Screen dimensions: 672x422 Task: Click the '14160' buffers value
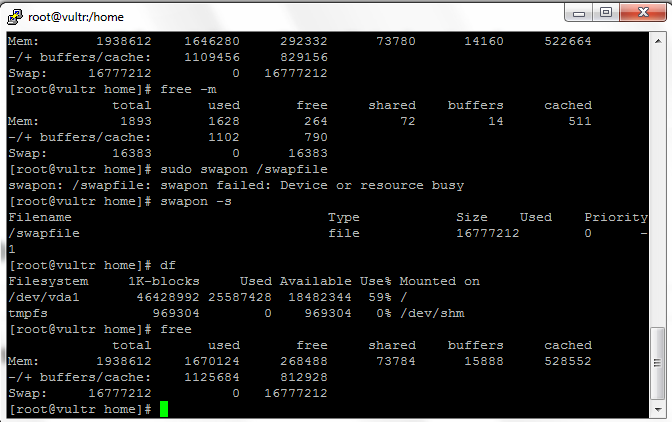[484, 42]
